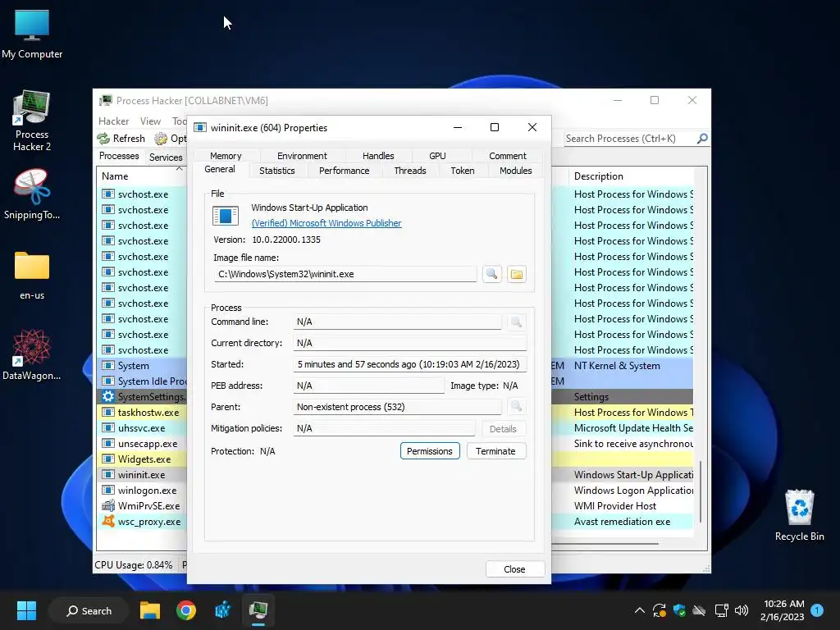
Task: Click the Permissions button
Action: pyautogui.click(x=430, y=451)
